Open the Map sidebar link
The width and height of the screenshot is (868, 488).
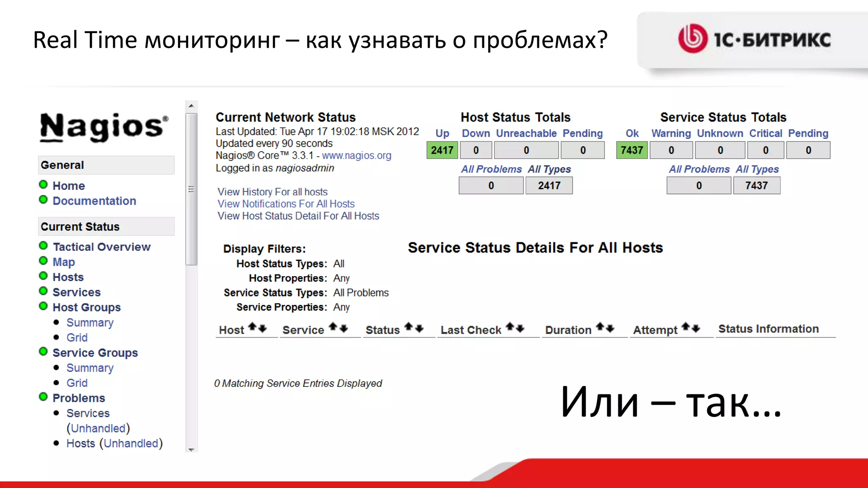coord(64,262)
